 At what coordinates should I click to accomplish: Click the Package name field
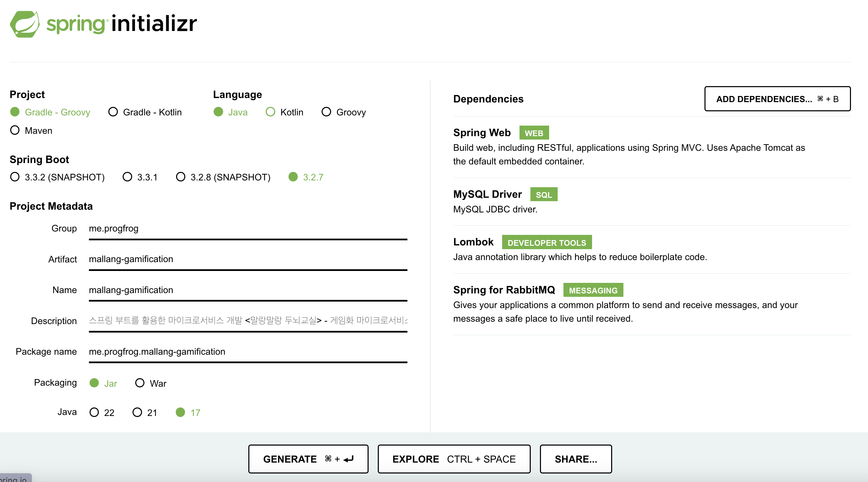click(248, 352)
